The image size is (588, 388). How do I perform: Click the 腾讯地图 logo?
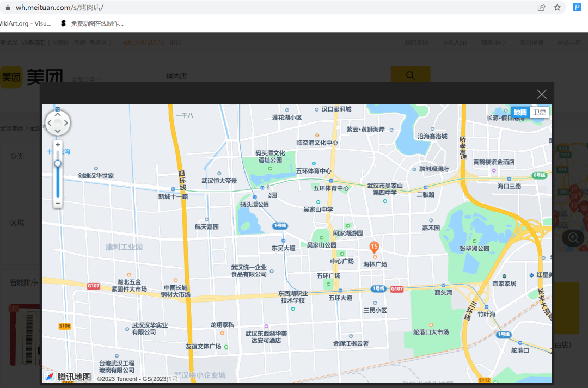pyautogui.click(x=68, y=377)
